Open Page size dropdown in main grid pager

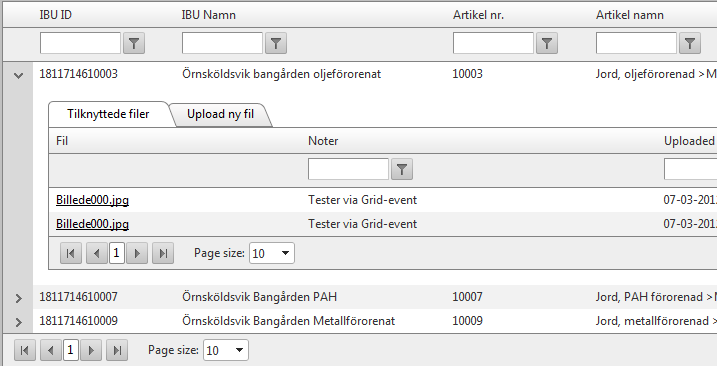click(239, 350)
